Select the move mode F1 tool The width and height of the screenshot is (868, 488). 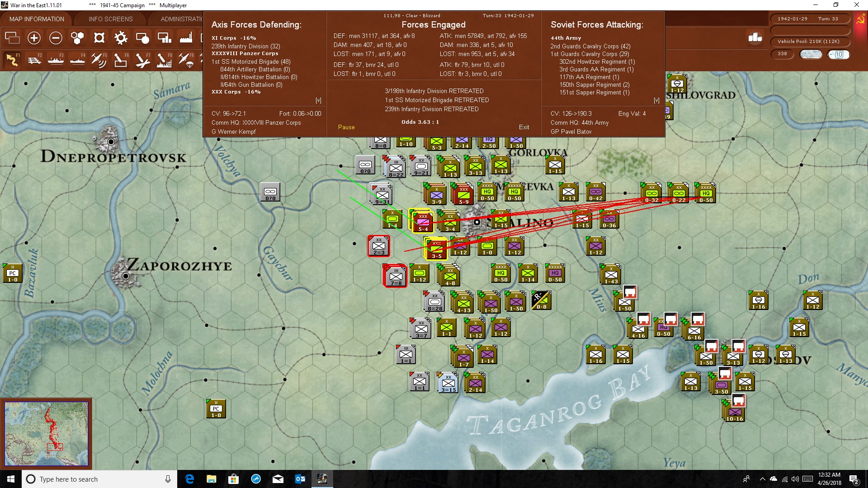[13, 60]
